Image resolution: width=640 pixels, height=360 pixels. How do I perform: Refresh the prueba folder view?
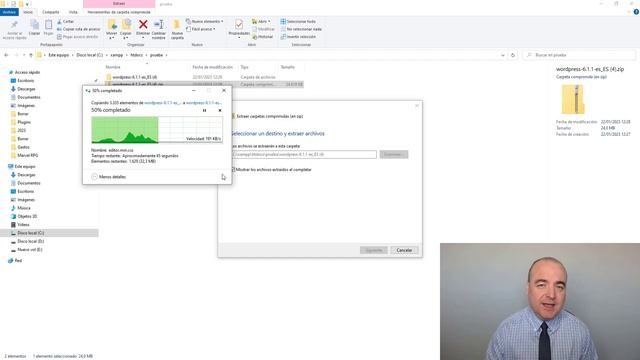[x=513, y=55]
